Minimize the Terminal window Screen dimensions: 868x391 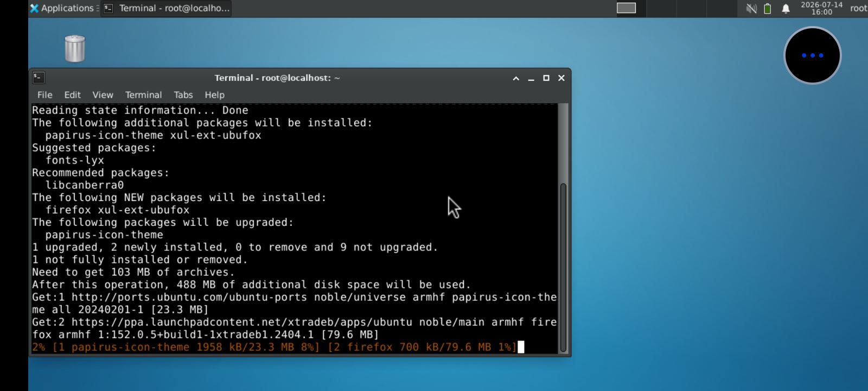[531, 78]
